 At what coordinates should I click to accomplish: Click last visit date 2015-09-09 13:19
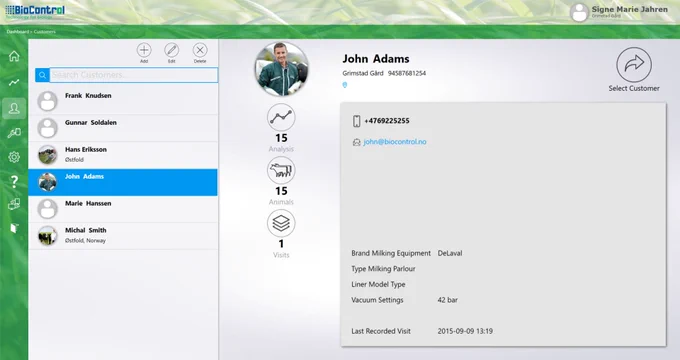[x=465, y=331]
